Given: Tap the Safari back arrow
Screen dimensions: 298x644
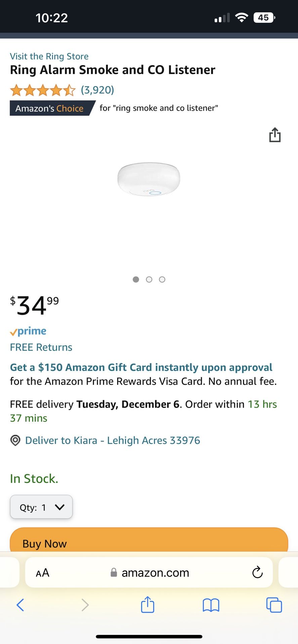Looking at the screenshot, I should pyautogui.click(x=20, y=605).
